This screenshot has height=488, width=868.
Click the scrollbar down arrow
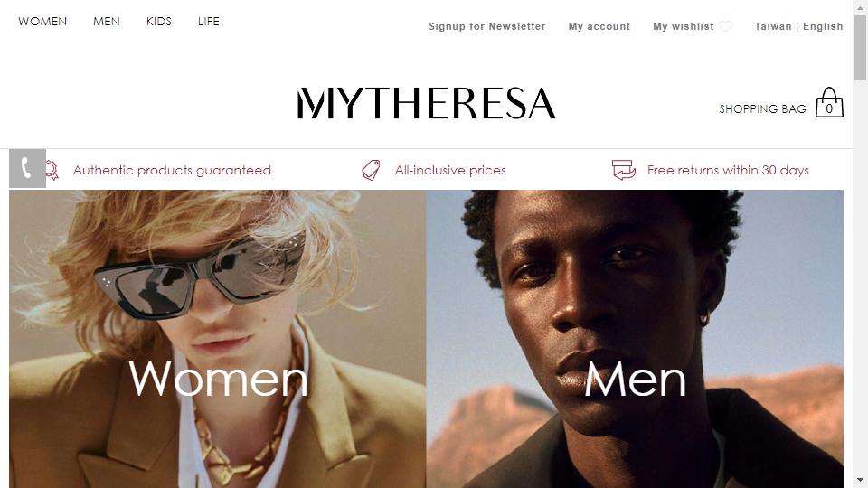point(860,480)
